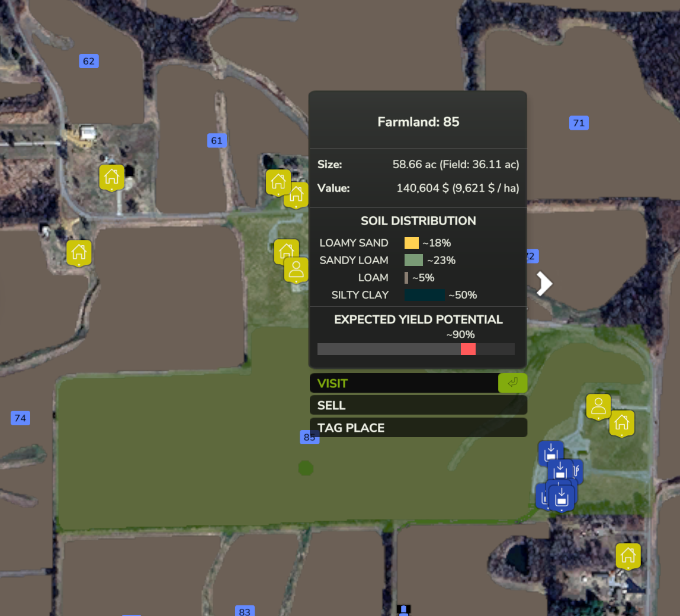Click the green Enter key icon beside VISIT
Image resolution: width=680 pixels, height=616 pixels.
coord(512,383)
